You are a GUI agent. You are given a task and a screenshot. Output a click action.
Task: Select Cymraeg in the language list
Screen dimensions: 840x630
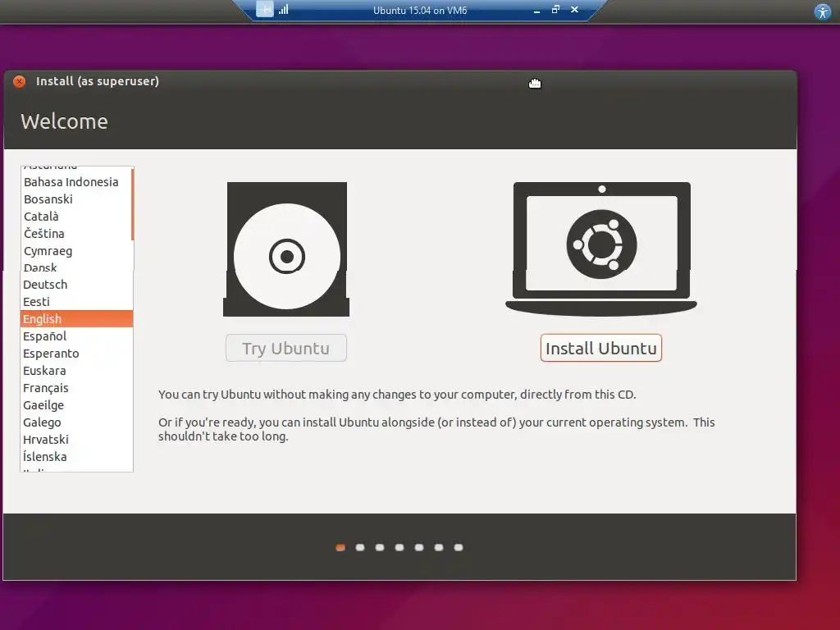76,251
